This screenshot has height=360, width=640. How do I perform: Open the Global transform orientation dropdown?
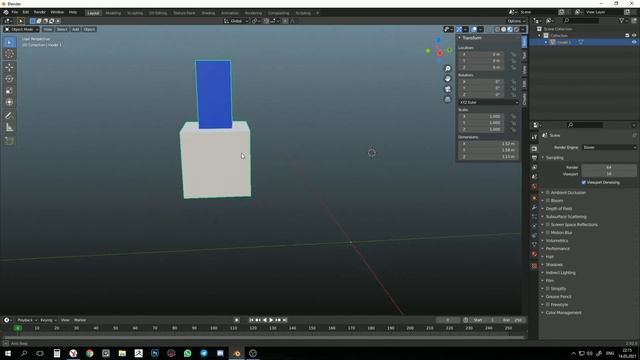236,21
